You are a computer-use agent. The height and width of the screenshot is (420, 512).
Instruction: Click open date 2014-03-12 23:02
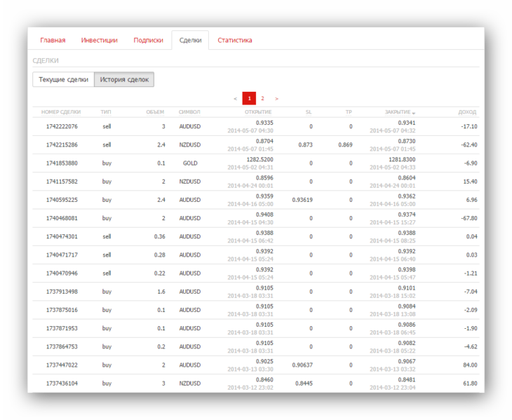(x=250, y=387)
